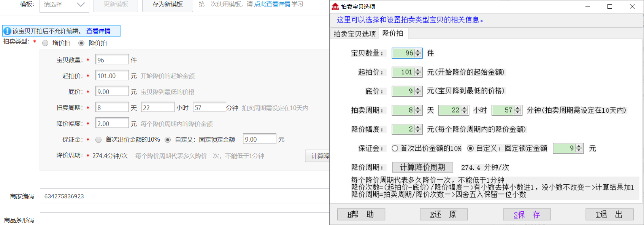Click the 计算降价周期 button
Screen dimensions: 644x225
coord(422,168)
